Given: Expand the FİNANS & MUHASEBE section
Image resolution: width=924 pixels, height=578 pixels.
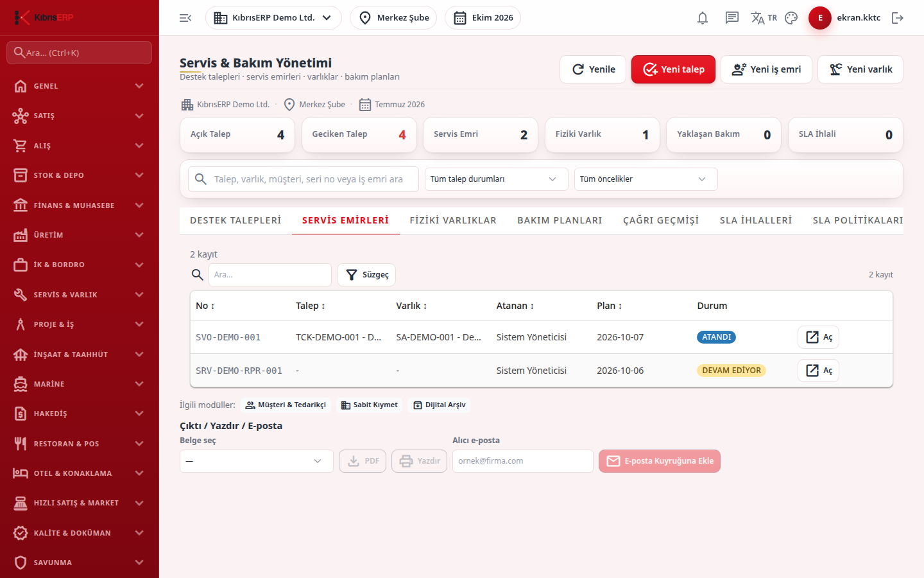Looking at the screenshot, I should click(x=80, y=206).
